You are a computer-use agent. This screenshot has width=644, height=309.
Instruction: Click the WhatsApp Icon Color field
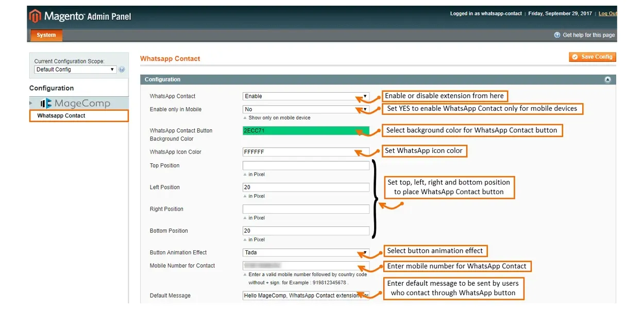(x=306, y=152)
